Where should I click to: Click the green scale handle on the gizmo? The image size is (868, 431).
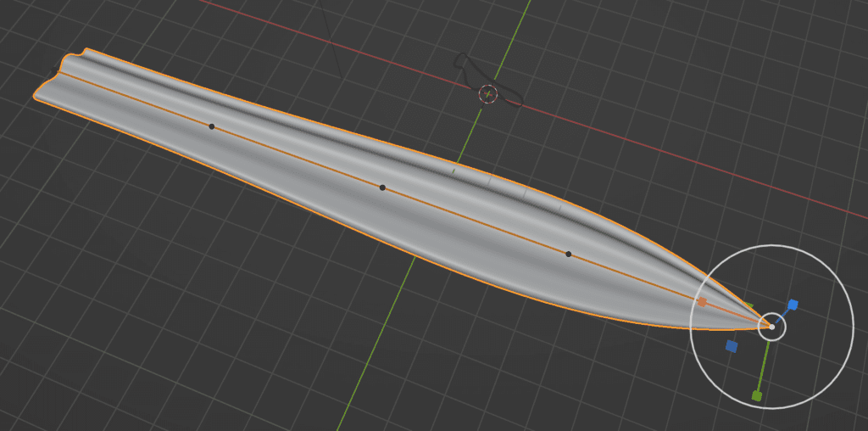[757, 395]
